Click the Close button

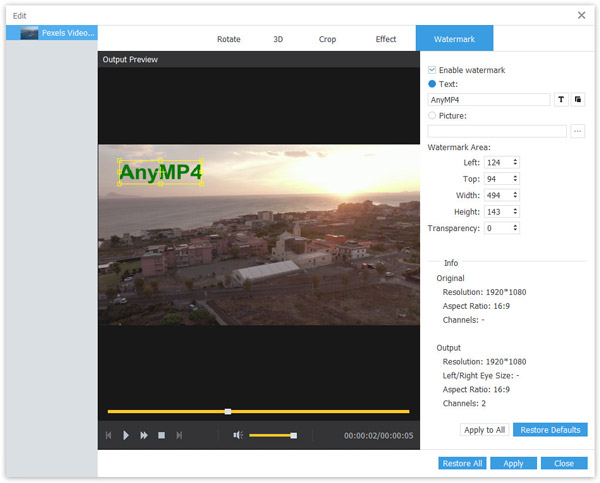(564, 463)
